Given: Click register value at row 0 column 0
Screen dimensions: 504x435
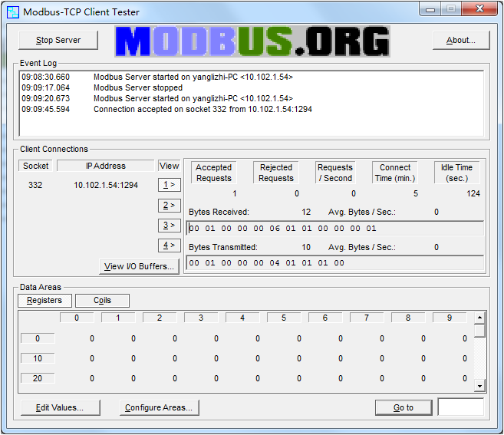Looking at the screenshot, I should point(92,338).
